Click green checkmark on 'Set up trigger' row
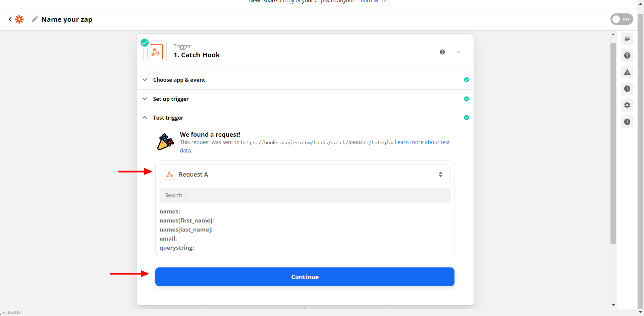 tap(466, 99)
